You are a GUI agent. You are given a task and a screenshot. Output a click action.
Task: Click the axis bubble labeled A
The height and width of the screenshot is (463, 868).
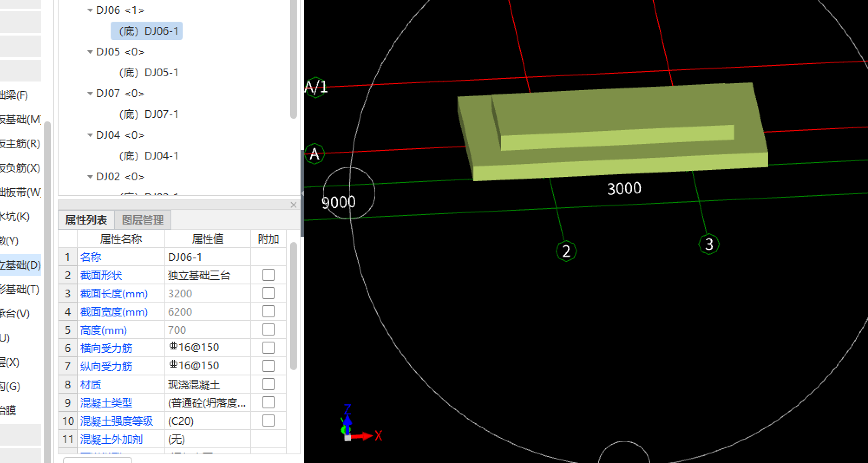coord(315,154)
